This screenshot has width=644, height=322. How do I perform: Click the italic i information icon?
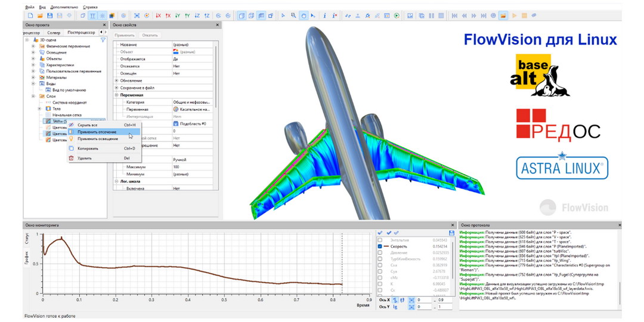click(324, 16)
